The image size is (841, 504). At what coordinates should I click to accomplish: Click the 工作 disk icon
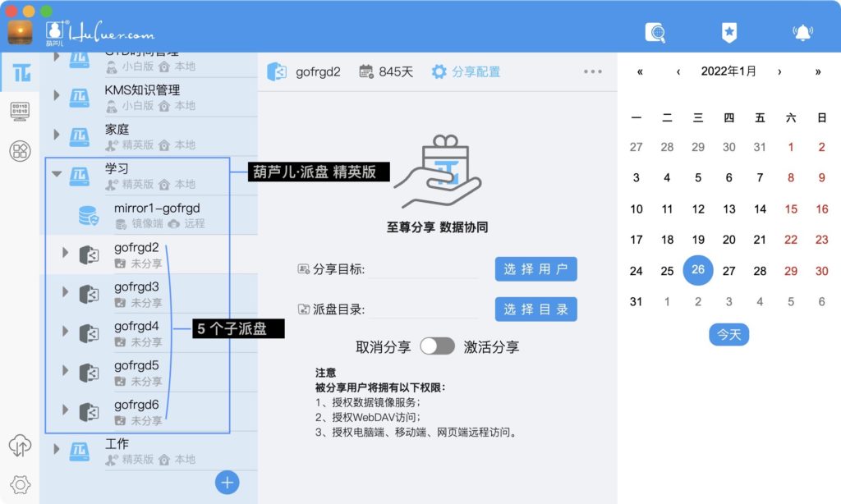pos(80,451)
